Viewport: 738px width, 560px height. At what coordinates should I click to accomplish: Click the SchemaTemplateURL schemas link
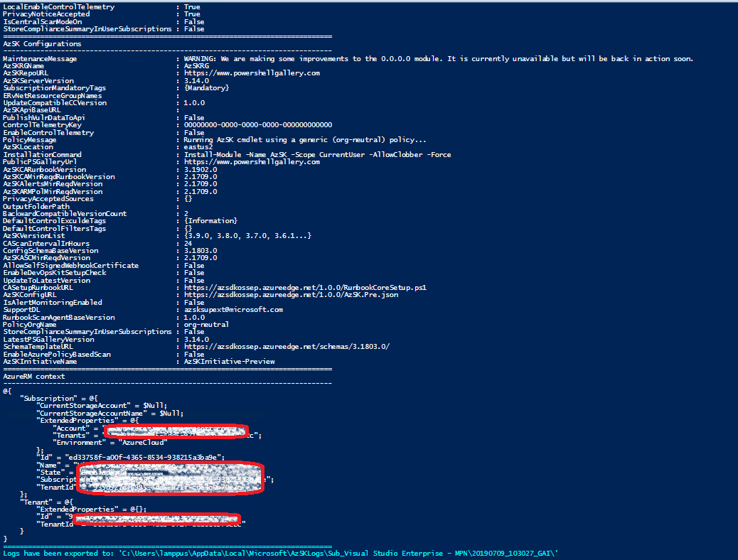pos(287,347)
